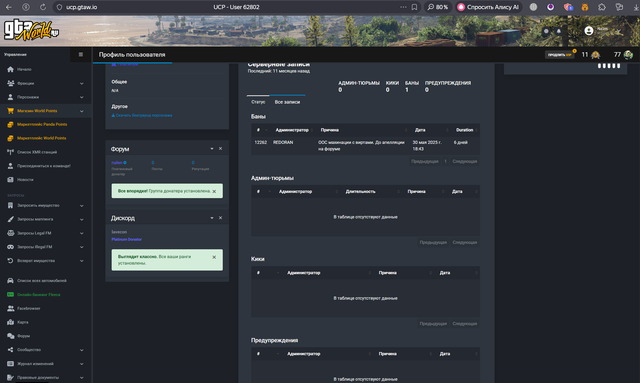The image size is (640, 383).
Task: Click the Персонажи person icon
Action: [10, 97]
